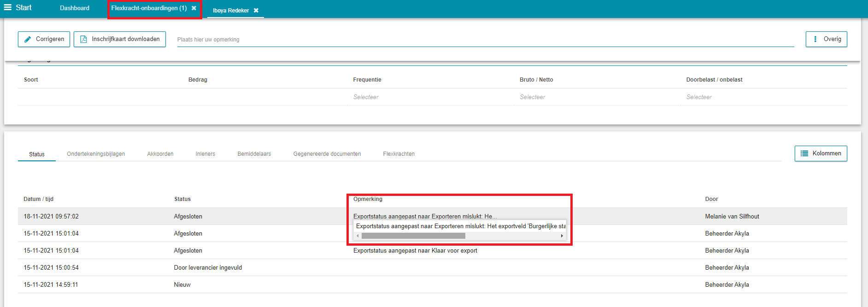Click the Kolommen list icon
Viewport: 868px width, 307px height.
coord(804,153)
